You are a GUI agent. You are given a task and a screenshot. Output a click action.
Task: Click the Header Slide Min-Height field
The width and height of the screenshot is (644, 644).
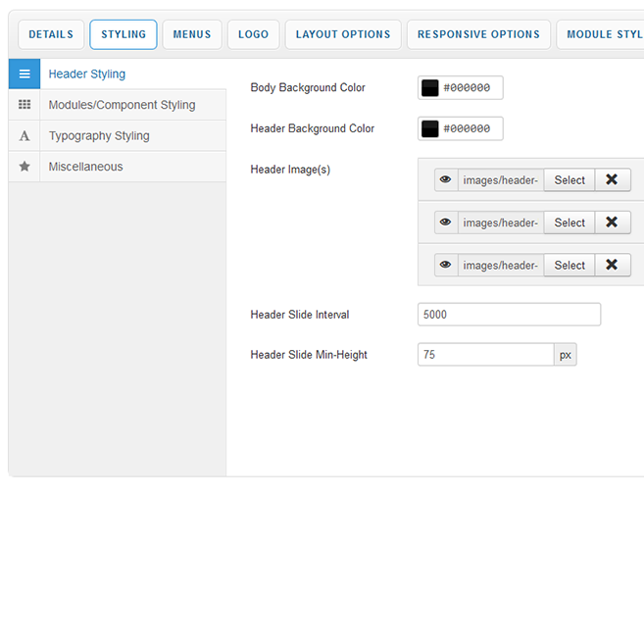pos(485,355)
